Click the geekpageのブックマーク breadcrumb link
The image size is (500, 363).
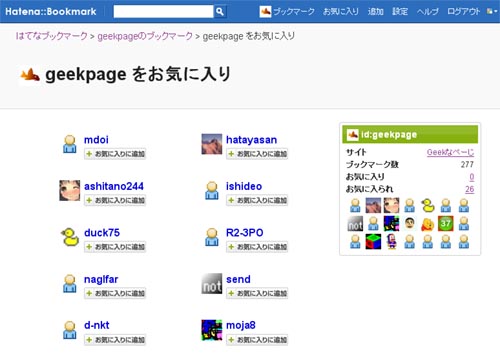145,36
